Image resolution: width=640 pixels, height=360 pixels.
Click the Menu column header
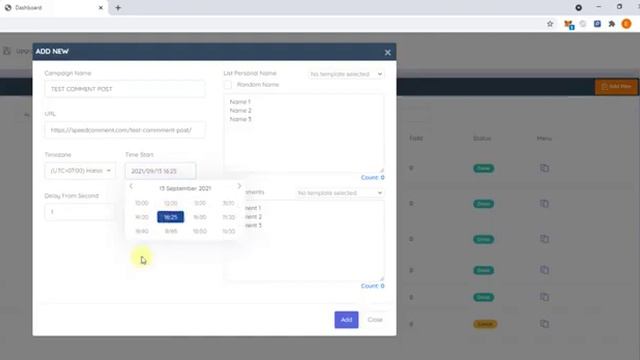pos(544,138)
